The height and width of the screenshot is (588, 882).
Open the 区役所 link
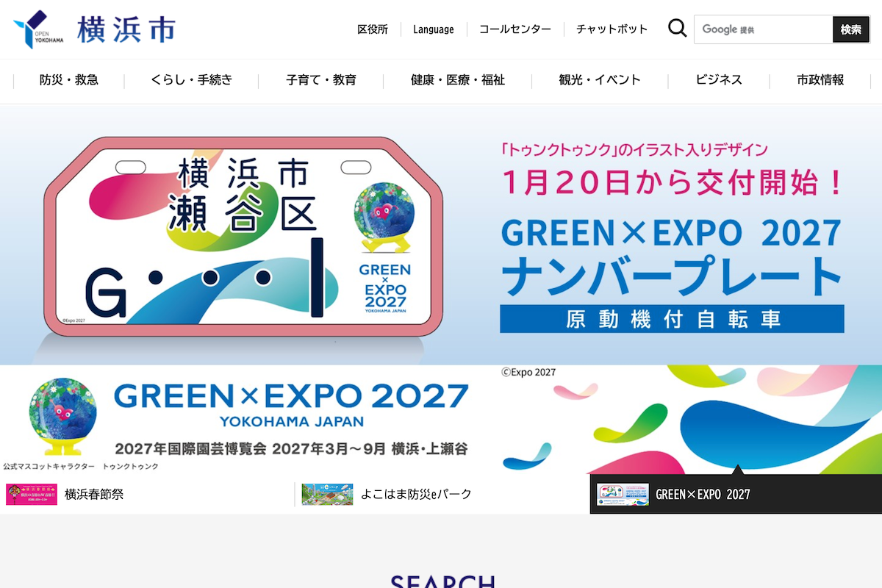click(373, 29)
